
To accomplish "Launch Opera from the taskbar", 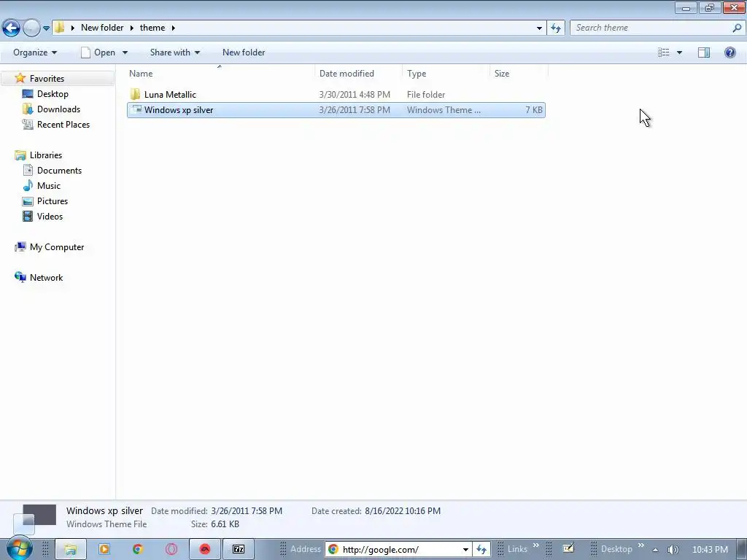I will tap(171, 550).
